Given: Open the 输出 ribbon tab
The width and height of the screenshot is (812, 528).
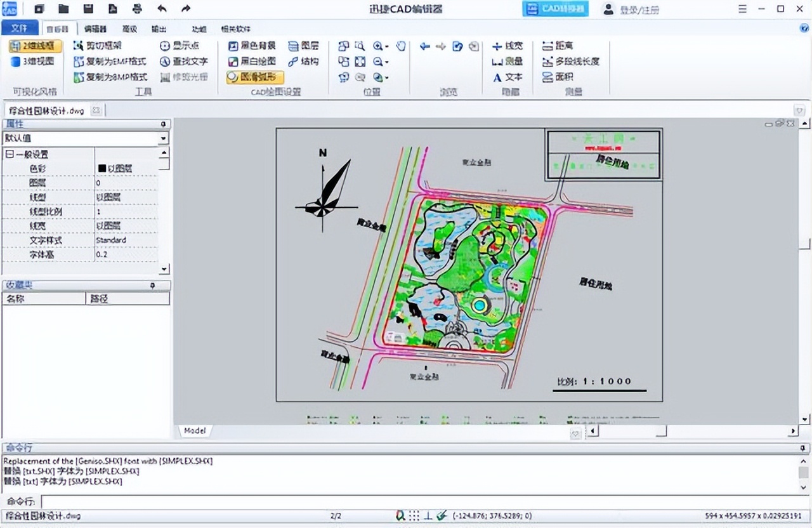Looking at the screenshot, I should (160, 29).
